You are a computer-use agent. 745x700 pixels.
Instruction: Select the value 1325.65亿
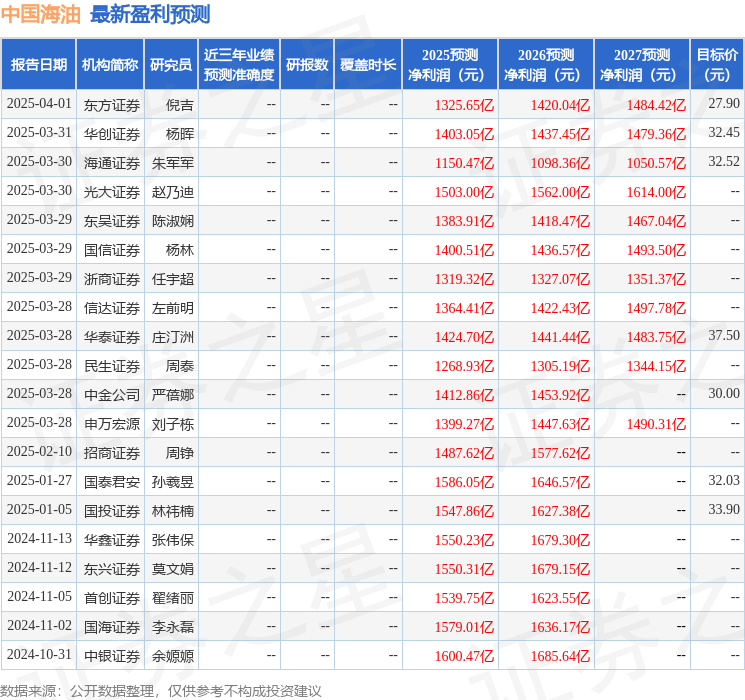pos(465,105)
